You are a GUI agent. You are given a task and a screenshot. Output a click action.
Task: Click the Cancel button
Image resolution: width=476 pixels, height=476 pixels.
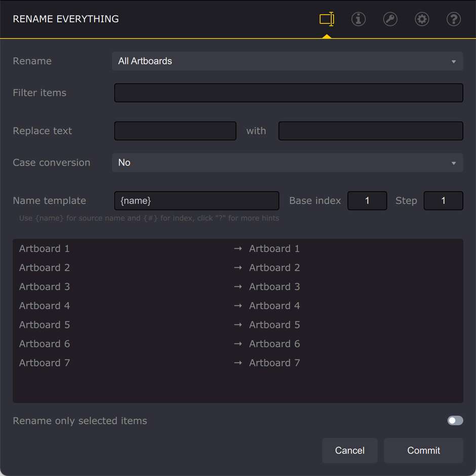pyautogui.click(x=350, y=450)
